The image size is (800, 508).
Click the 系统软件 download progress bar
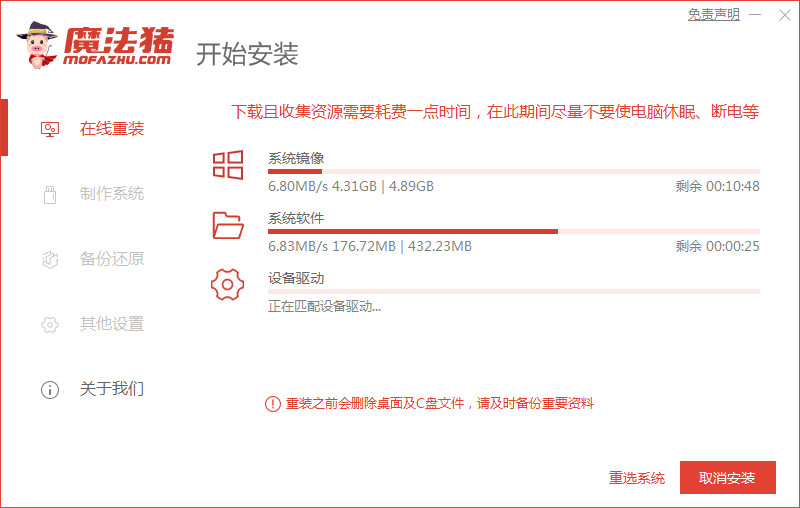(513, 232)
